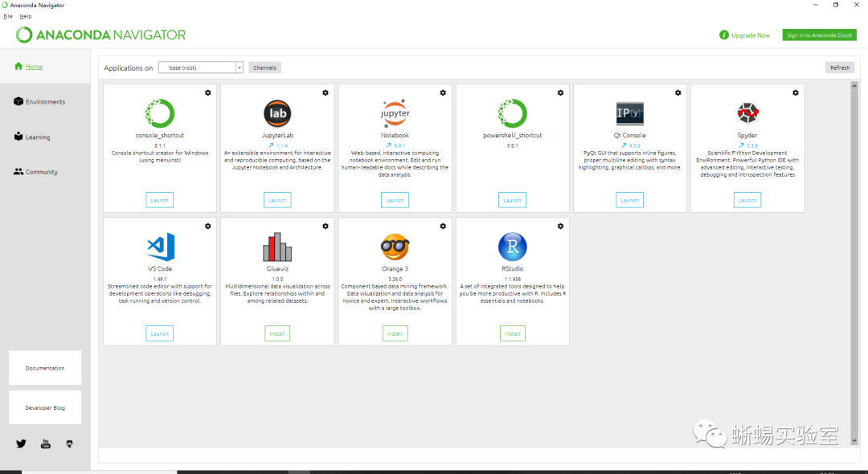The image size is (868, 474).
Task: Click the Glueviz bar chart logo
Action: pyautogui.click(x=277, y=247)
